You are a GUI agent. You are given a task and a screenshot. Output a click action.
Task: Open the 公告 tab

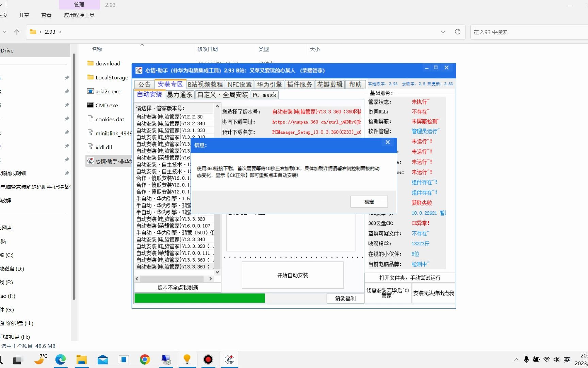pyautogui.click(x=144, y=85)
